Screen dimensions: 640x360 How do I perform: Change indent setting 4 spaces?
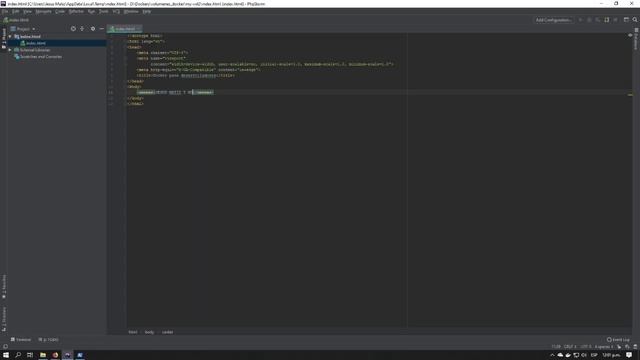pos(604,347)
